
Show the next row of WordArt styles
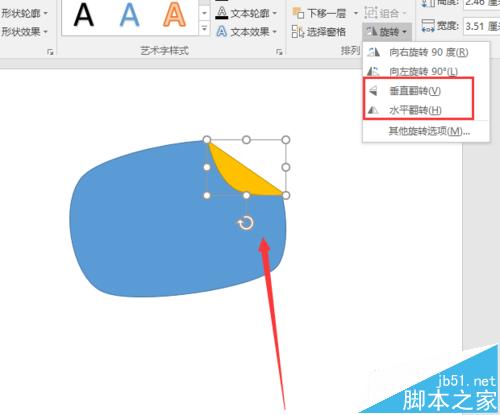coord(204,13)
